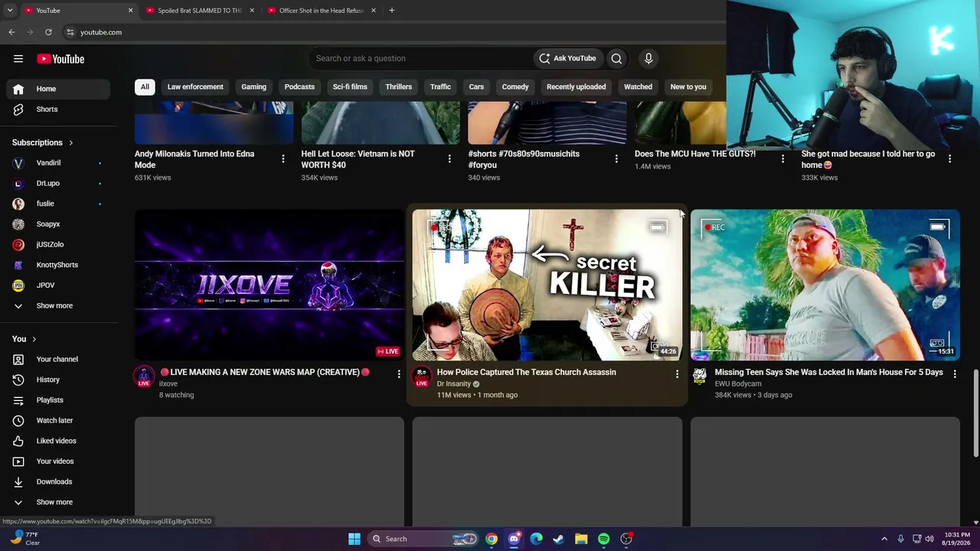Filter by Thrillers chip
Image resolution: width=980 pixels, height=551 pixels.
pyautogui.click(x=399, y=86)
